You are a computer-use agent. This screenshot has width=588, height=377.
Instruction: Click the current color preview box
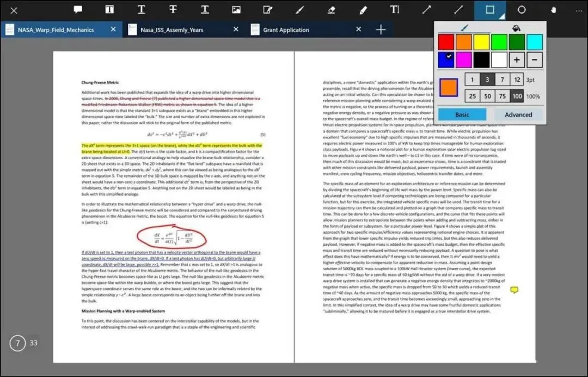pyautogui.click(x=449, y=87)
